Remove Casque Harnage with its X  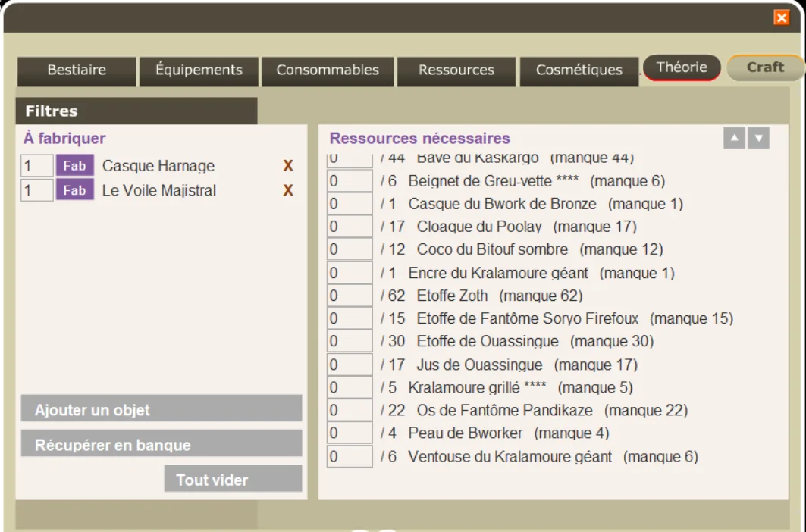(x=288, y=165)
